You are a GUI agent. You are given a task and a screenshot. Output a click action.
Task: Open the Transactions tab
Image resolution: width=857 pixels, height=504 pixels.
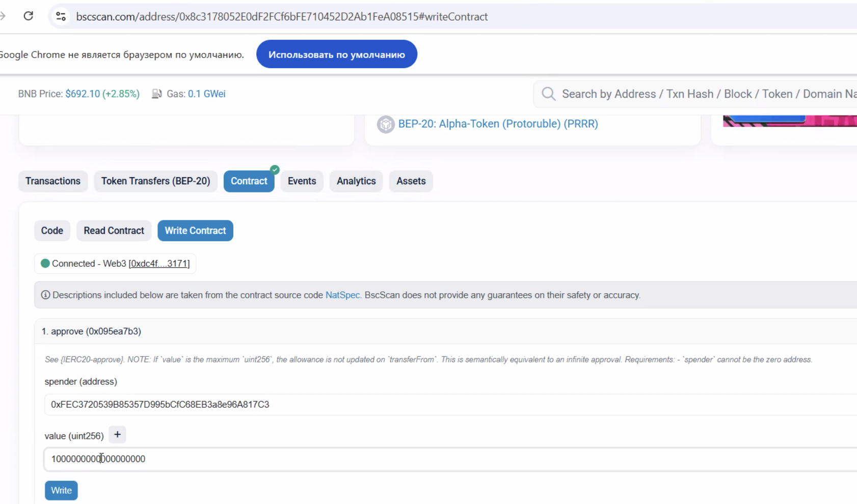click(53, 181)
